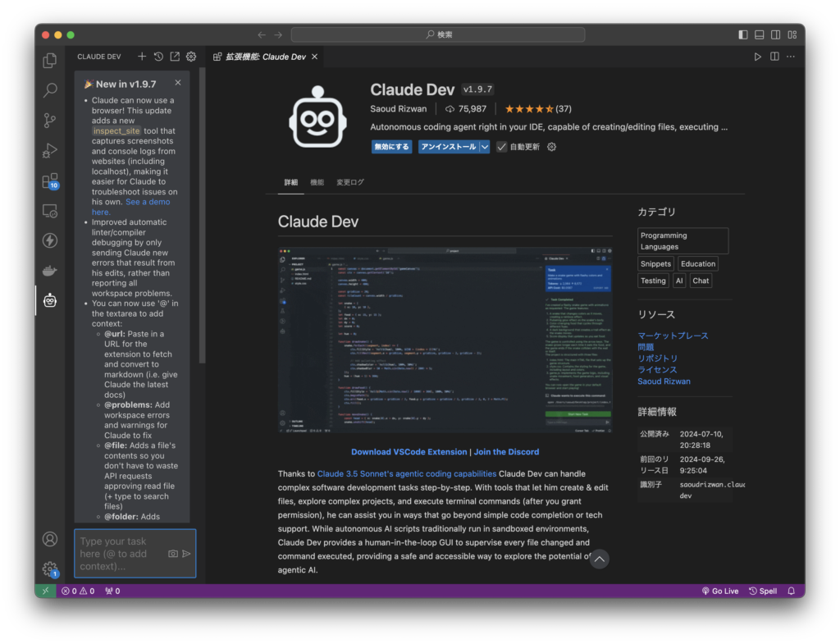Select the 機能 features tab
The height and width of the screenshot is (644, 840).
317,182
